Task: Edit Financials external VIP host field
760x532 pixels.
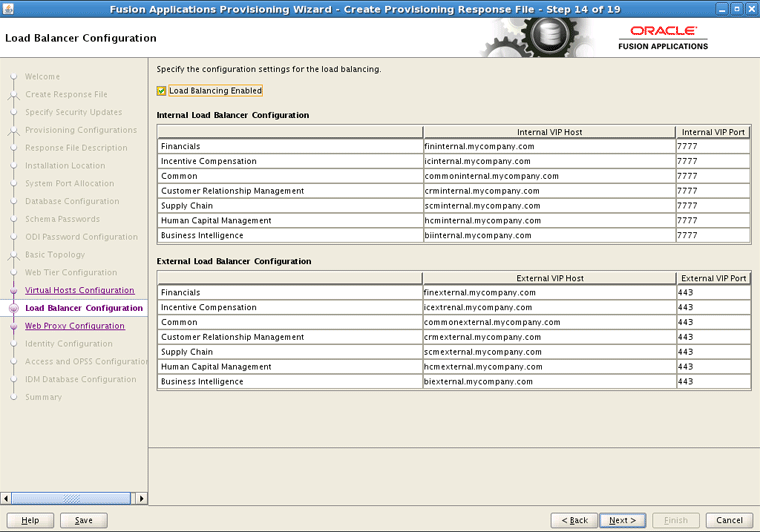Action: tap(549, 293)
